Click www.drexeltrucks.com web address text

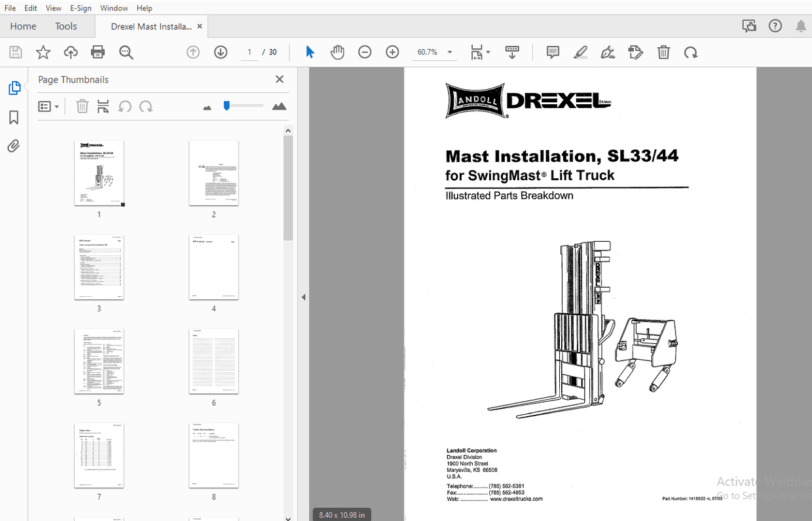517,499
